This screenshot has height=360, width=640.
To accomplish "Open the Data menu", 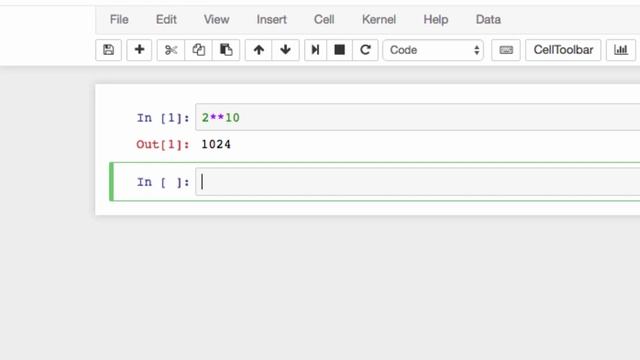I will pos(488,19).
